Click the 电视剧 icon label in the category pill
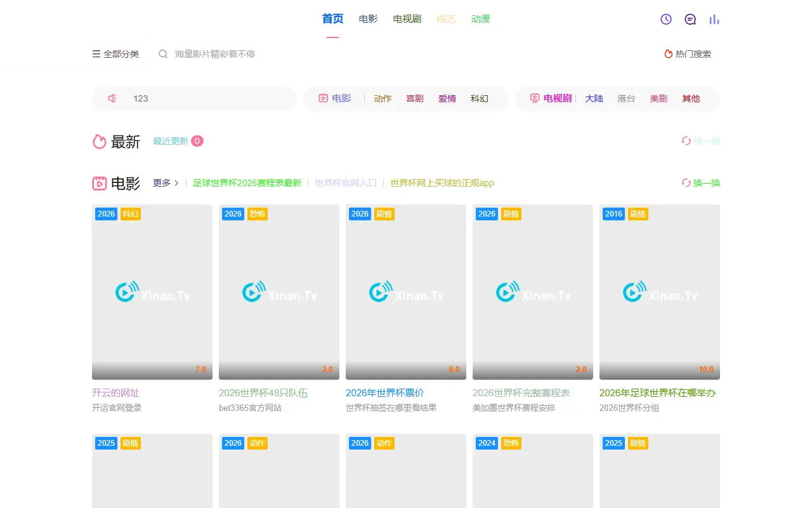The image size is (812, 508). coord(551,98)
